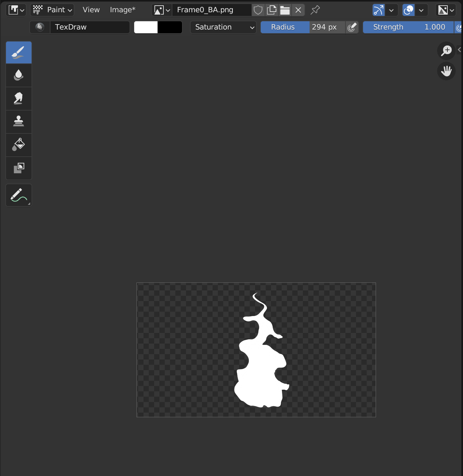Toggle radius pen pressure icon
The image size is (463, 476).
352,27
